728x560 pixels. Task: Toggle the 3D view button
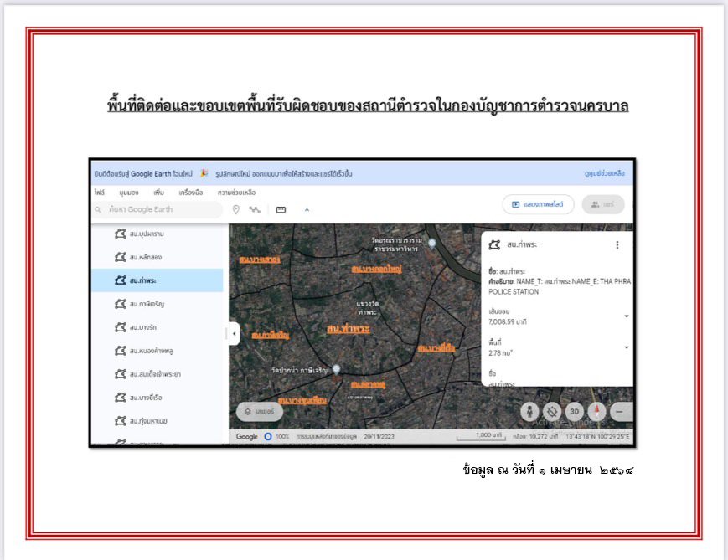[574, 412]
